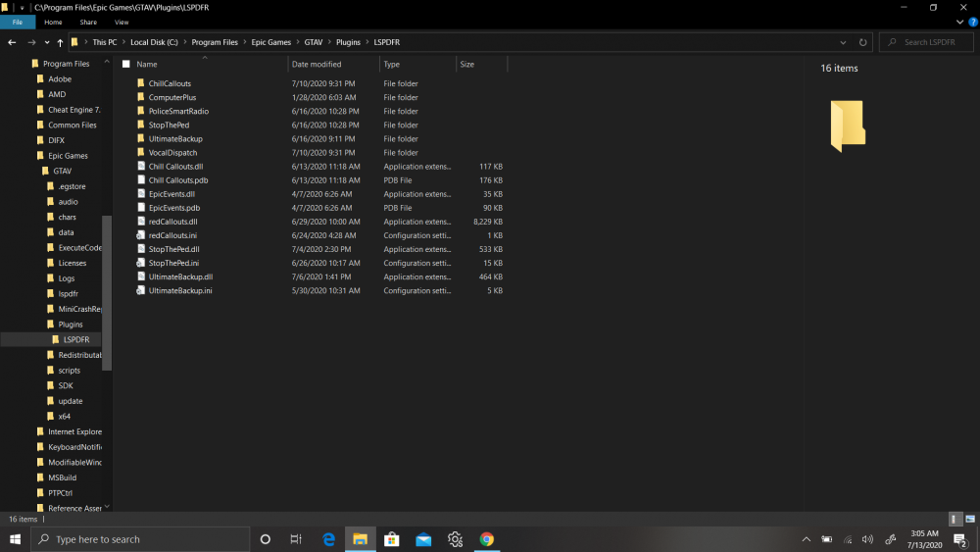Switch to large thumbnails view icon

click(x=970, y=519)
